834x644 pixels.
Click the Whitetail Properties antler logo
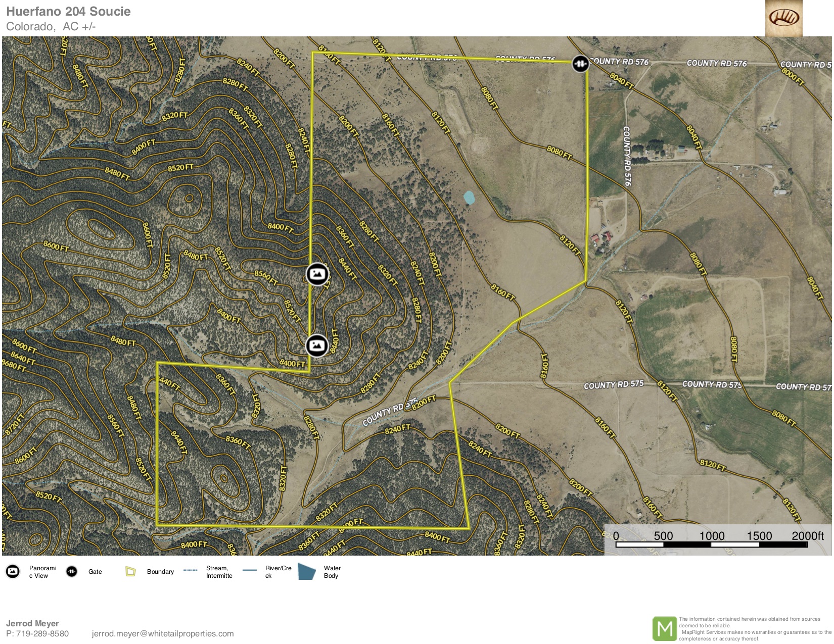(783, 18)
